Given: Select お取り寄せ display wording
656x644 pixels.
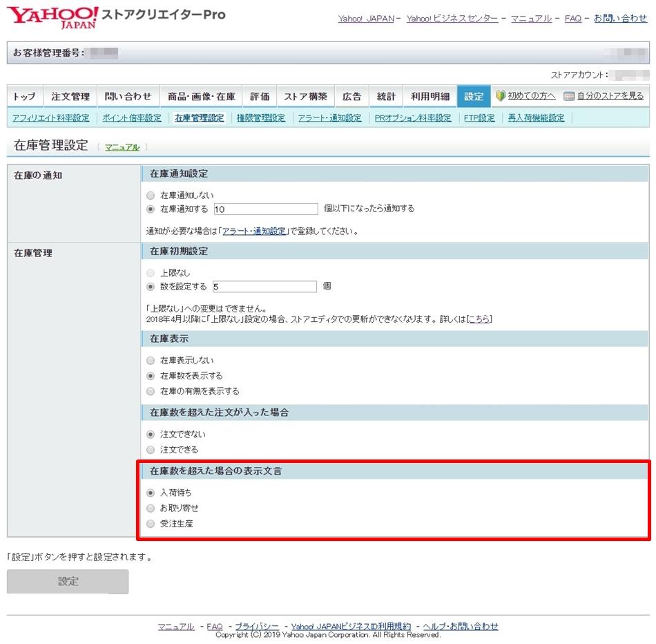Looking at the screenshot, I should coord(151,509).
